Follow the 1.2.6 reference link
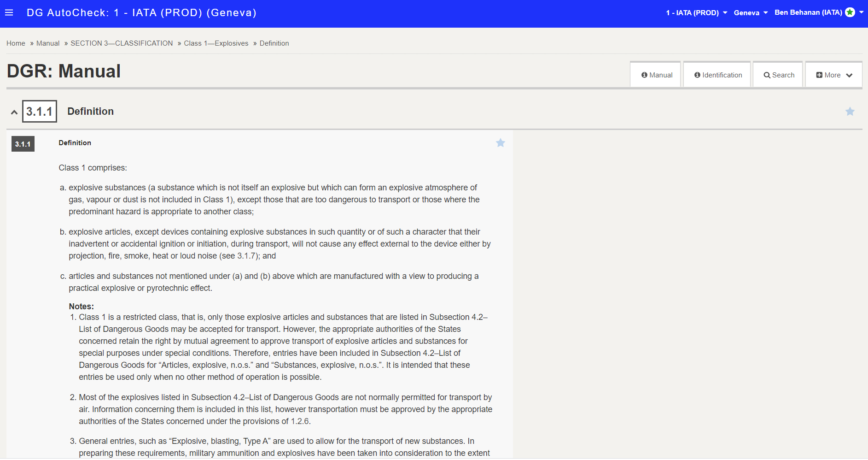 300,421
